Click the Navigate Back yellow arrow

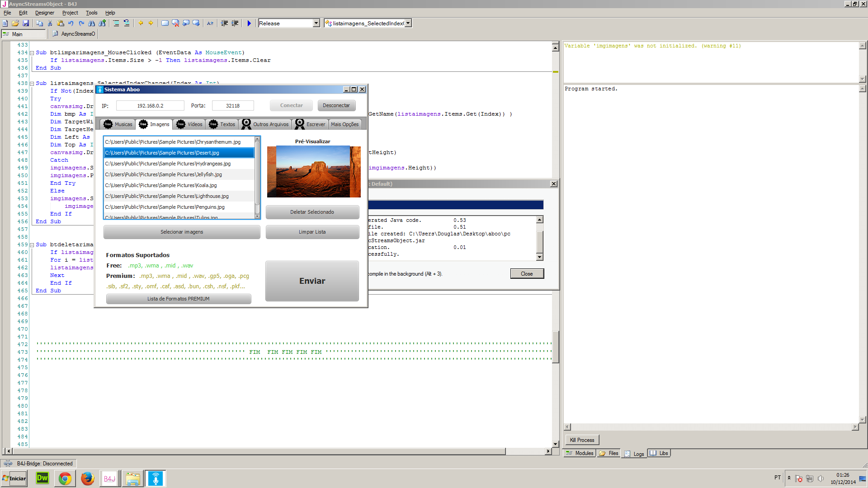click(141, 23)
